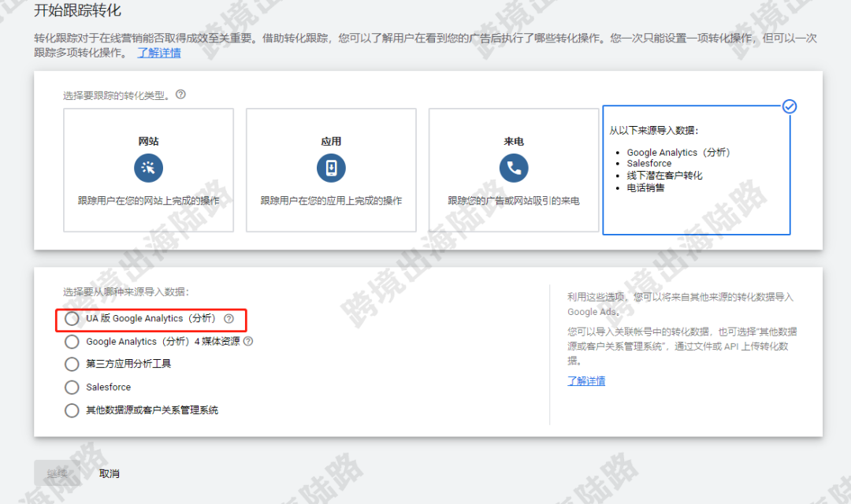
Task: Choose the Salesforce radio option
Action: pos(72,387)
